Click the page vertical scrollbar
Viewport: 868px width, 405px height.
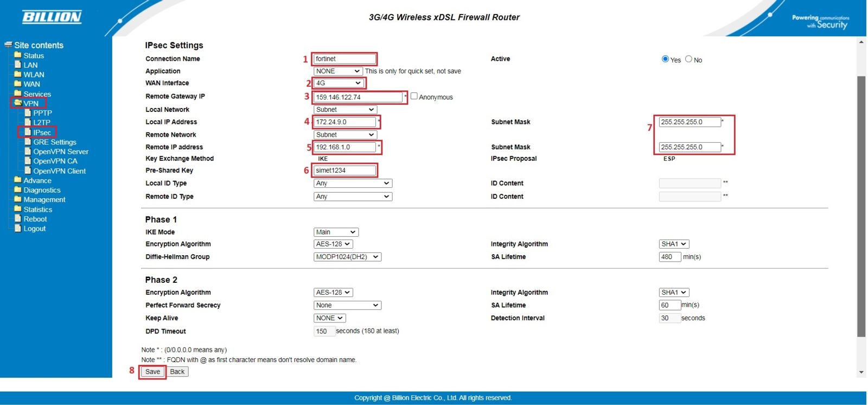(x=861, y=206)
